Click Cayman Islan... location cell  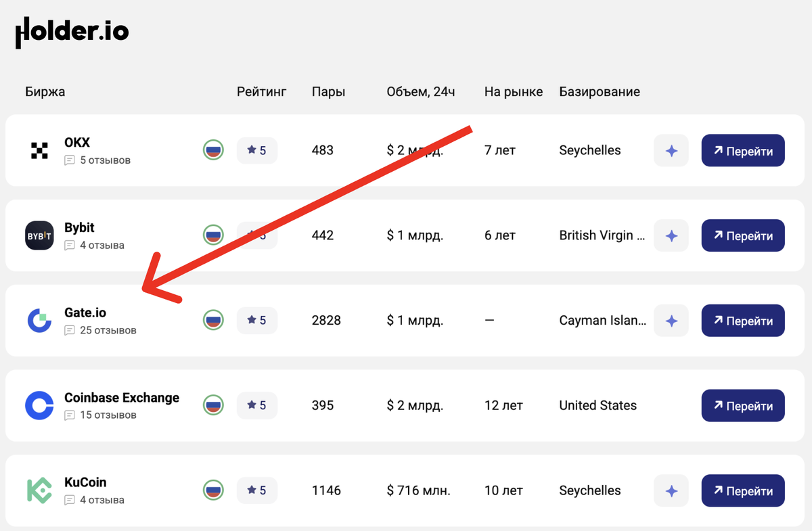(602, 321)
